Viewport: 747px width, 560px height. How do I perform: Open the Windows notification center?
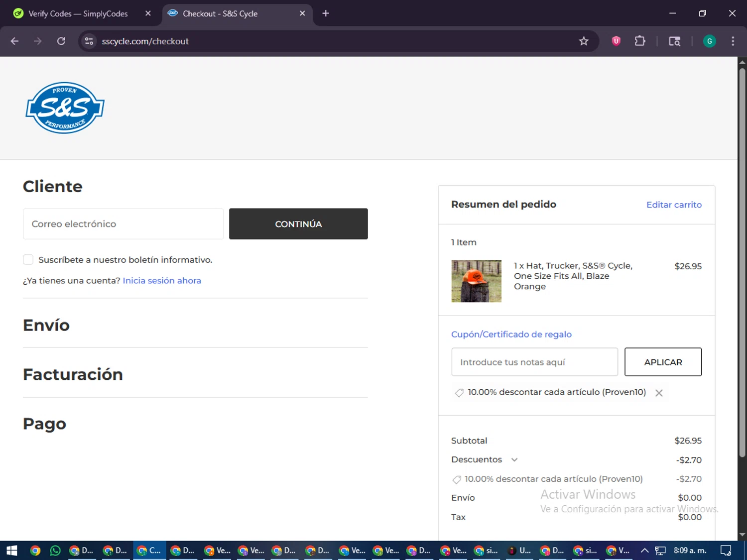click(x=726, y=550)
